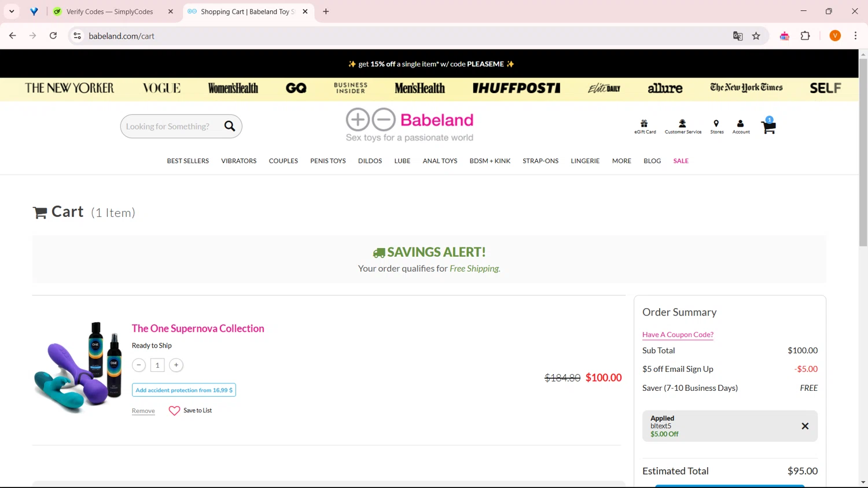This screenshot has width=868, height=488.
Task: Open PENIS TOYS menu
Action: 328,161
